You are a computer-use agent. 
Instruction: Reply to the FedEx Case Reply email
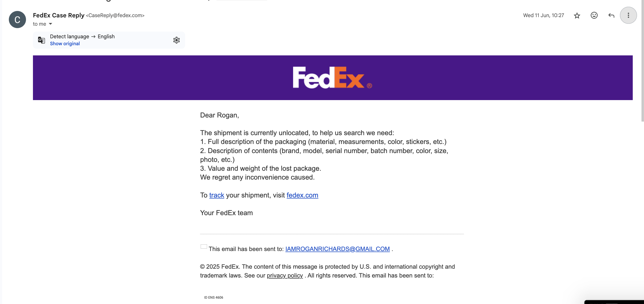coord(611,16)
